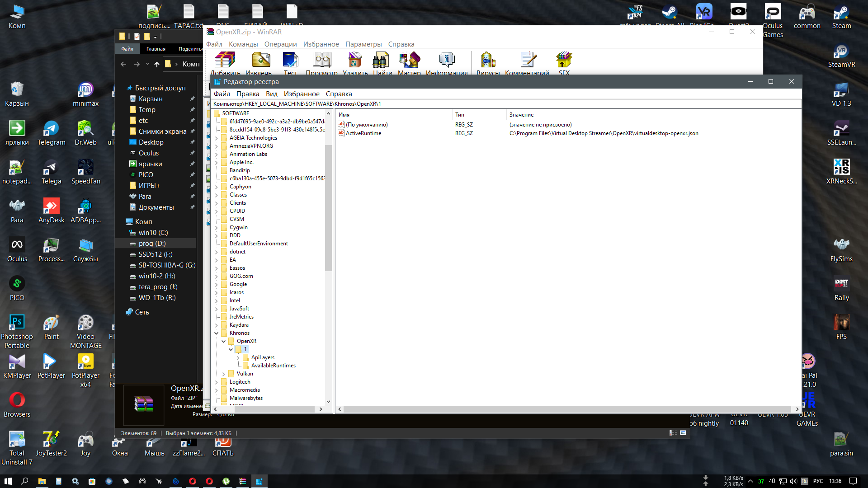The image size is (868, 488).
Task: Select SpeedFan desktop icon
Action: click(x=85, y=172)
